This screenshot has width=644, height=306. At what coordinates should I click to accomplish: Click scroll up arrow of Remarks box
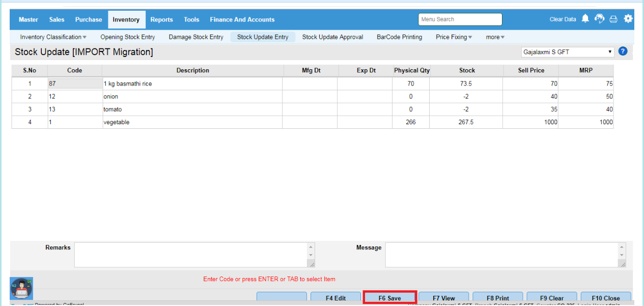point(311,247)
